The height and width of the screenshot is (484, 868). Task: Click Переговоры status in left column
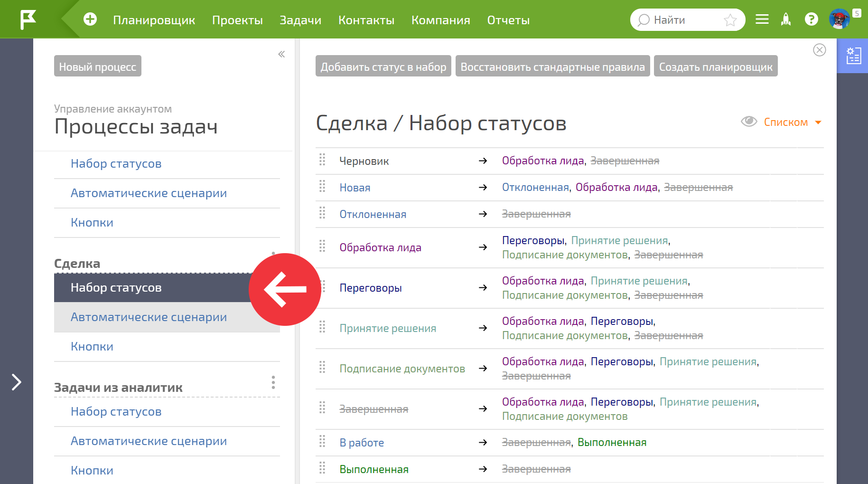371,288
